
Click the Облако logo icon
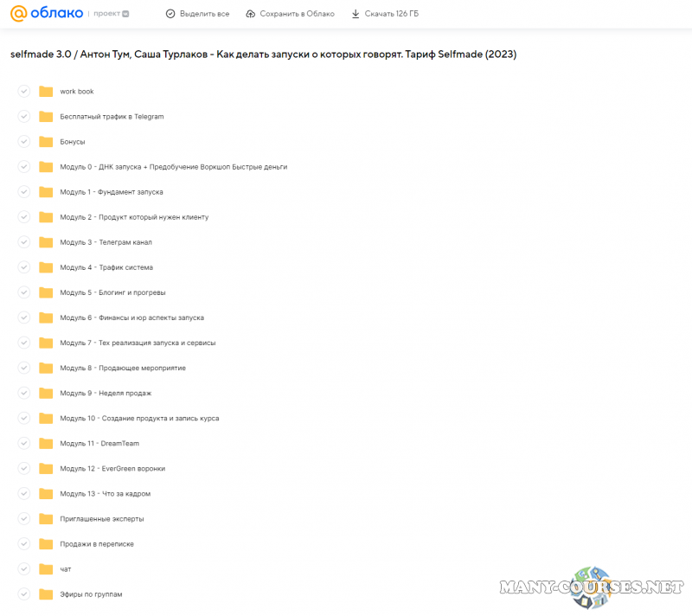click(18, 14)
